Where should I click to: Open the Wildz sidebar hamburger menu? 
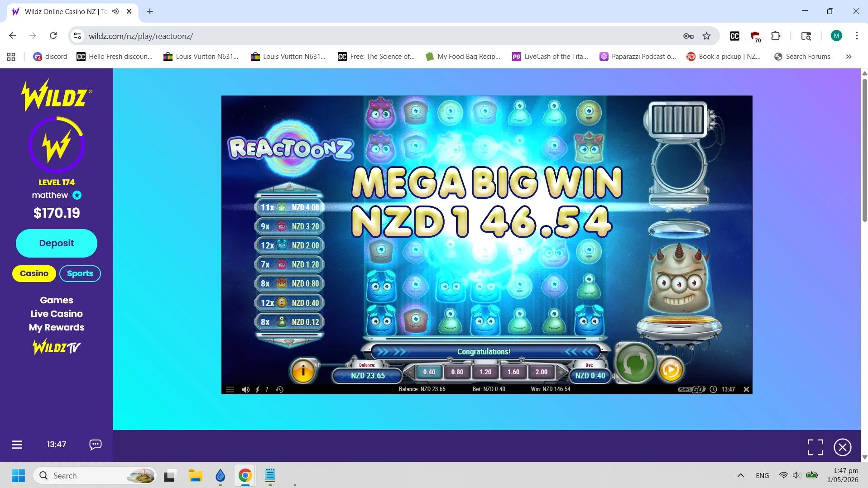[x=17, y=445]
